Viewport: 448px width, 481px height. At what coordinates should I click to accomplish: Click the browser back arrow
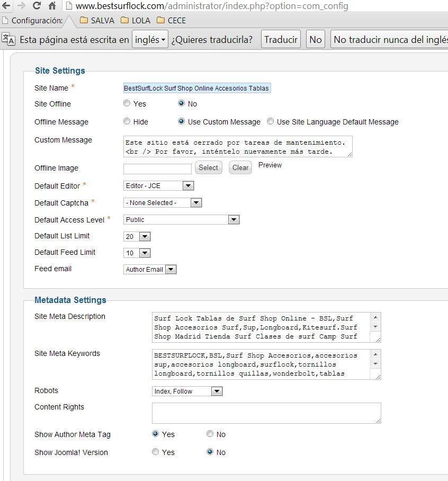point(6,5)
